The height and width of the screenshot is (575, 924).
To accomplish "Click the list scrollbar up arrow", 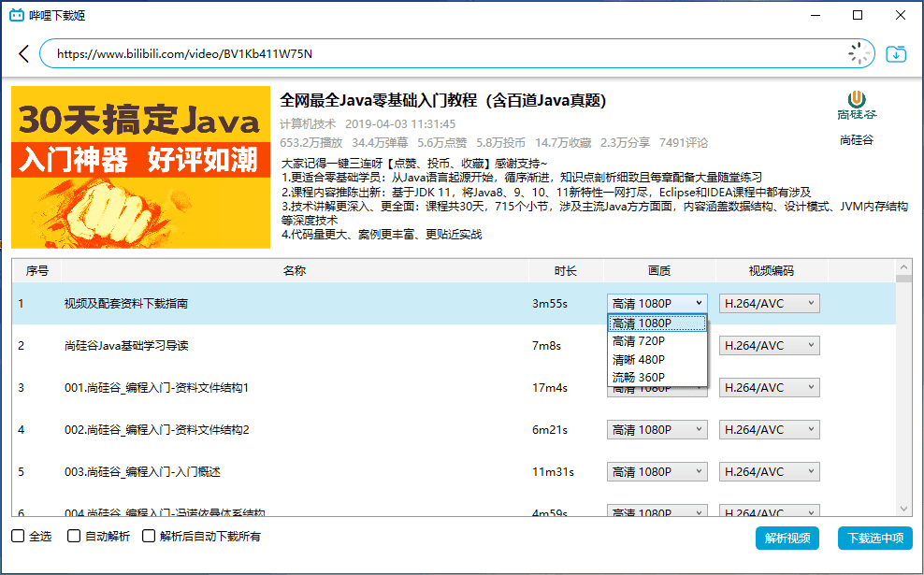I will (904, 266).
